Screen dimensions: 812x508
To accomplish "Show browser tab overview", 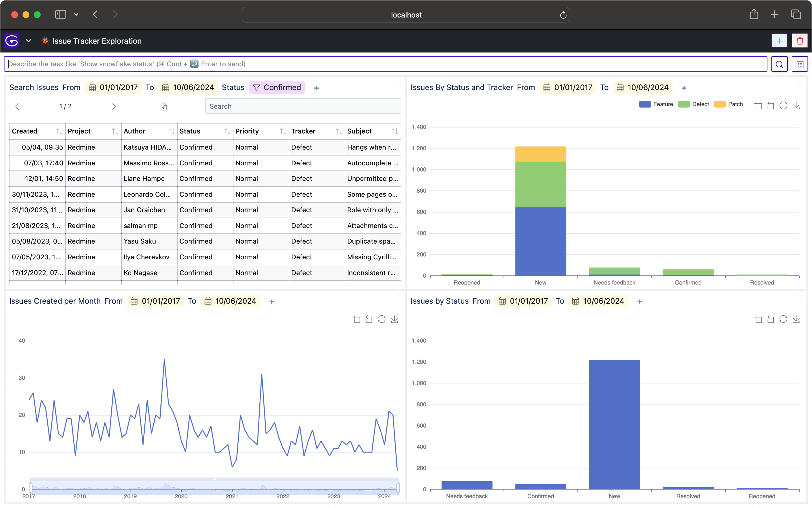I will (796, 14).
